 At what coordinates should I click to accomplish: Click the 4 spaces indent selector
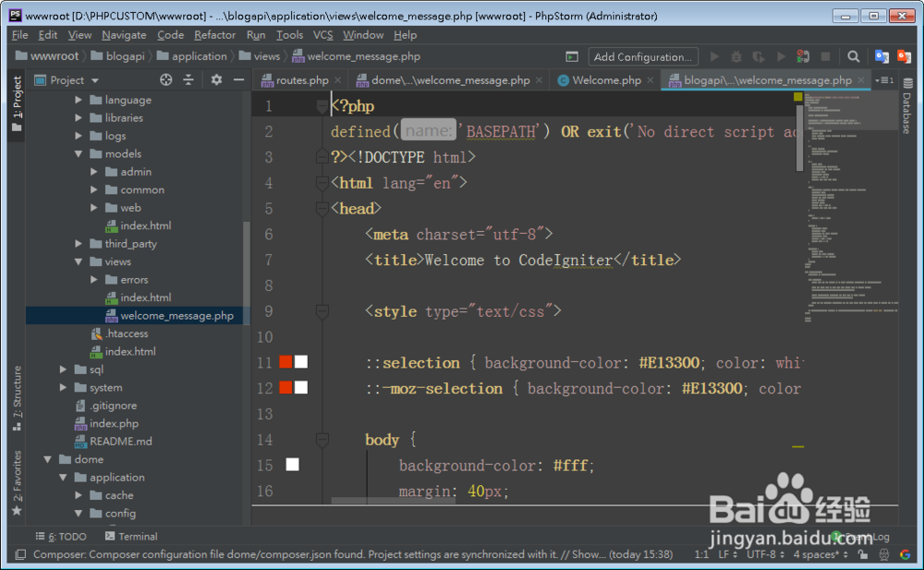click(x=821, y=554)
